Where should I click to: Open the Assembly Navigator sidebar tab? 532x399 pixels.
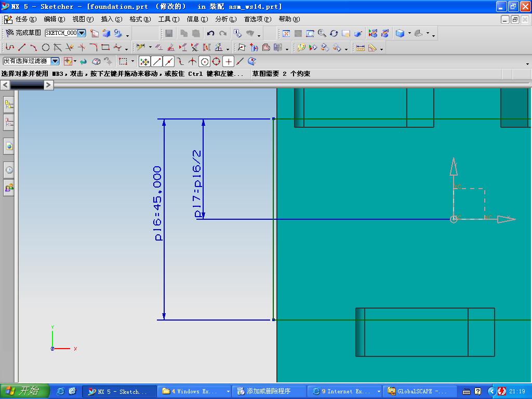point(9,105)
